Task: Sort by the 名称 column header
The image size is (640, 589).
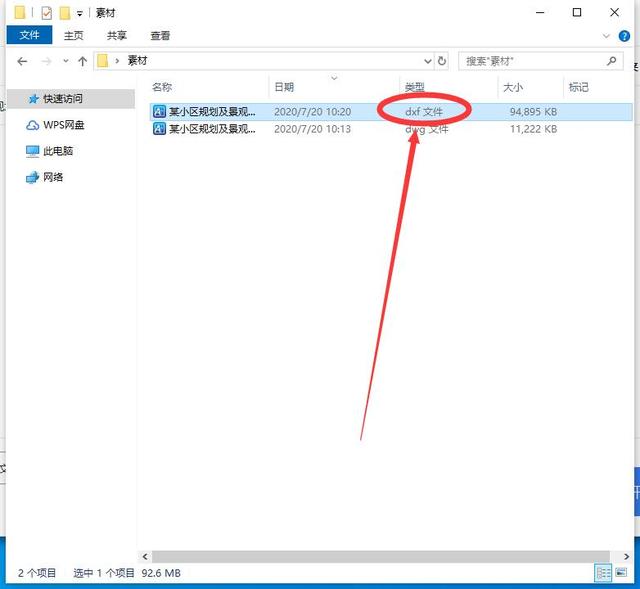Action: (208, 87)
